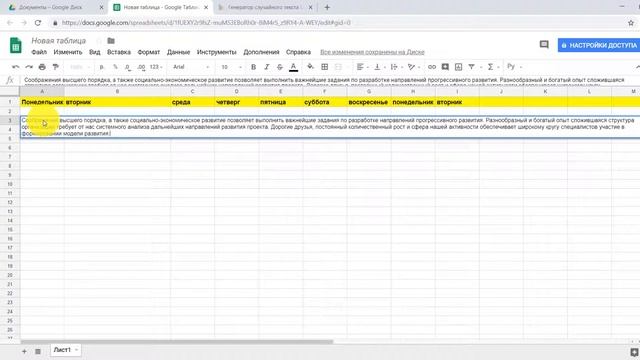Collapse the menus with toolbar chevron

637,67
